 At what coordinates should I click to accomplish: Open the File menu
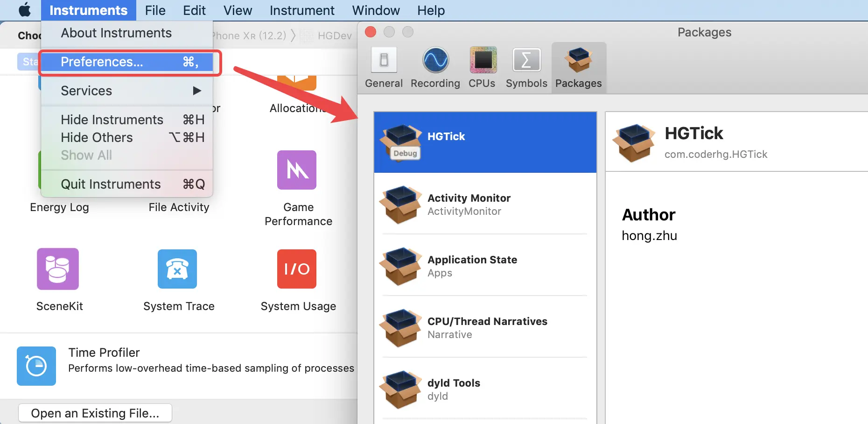[x=155, y=10]
